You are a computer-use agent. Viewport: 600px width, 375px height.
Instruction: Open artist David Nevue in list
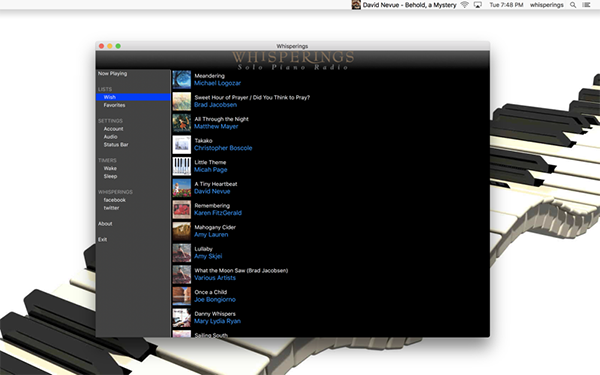point(212,191)
